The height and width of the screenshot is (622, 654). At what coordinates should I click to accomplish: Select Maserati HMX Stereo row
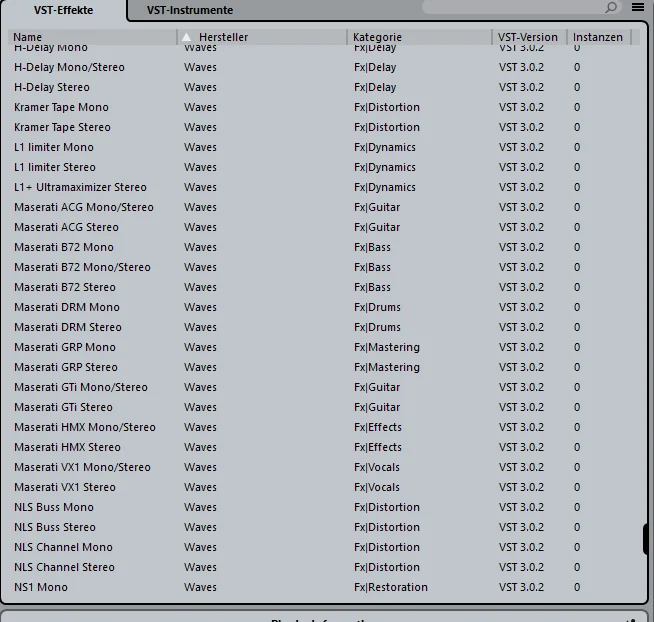pyautogui.click(x=324, y=448)
